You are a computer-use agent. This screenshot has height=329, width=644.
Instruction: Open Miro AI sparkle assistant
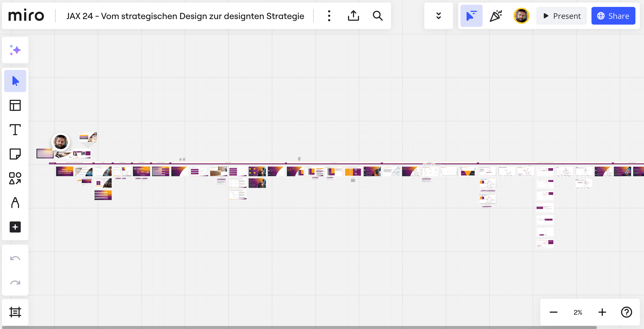click(15, 50)
